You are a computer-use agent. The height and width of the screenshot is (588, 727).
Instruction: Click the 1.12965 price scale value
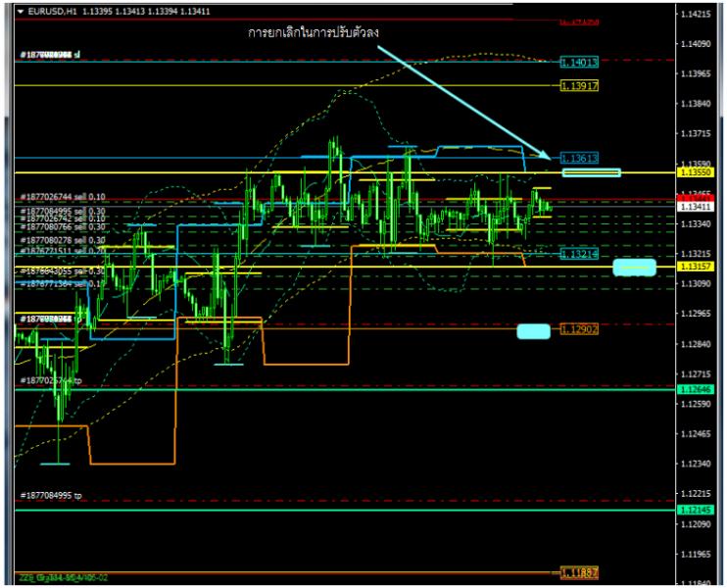pyautogui.click(x=696, y=314)
